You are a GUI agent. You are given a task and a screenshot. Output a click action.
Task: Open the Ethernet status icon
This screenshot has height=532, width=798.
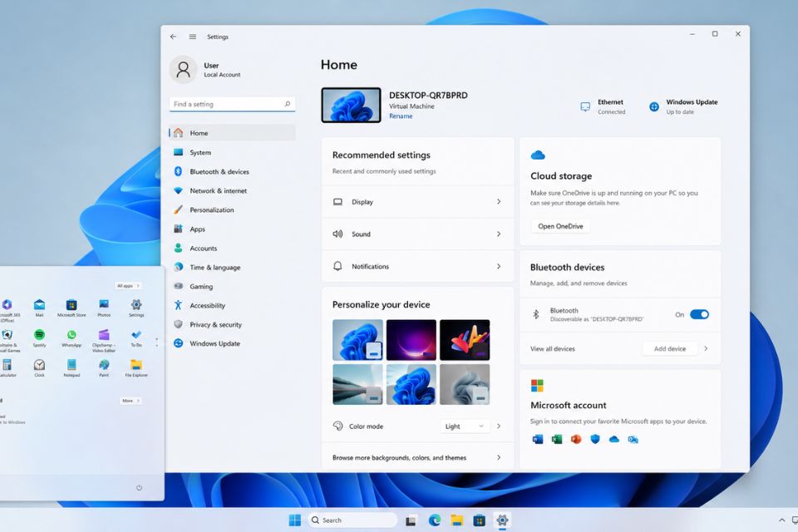[x=585, y=106]
